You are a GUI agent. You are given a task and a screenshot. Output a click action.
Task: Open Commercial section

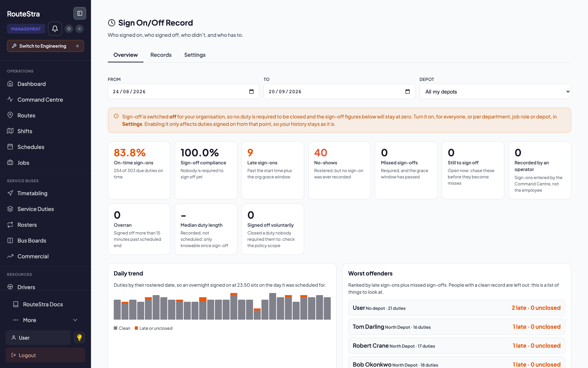(45, 256)
